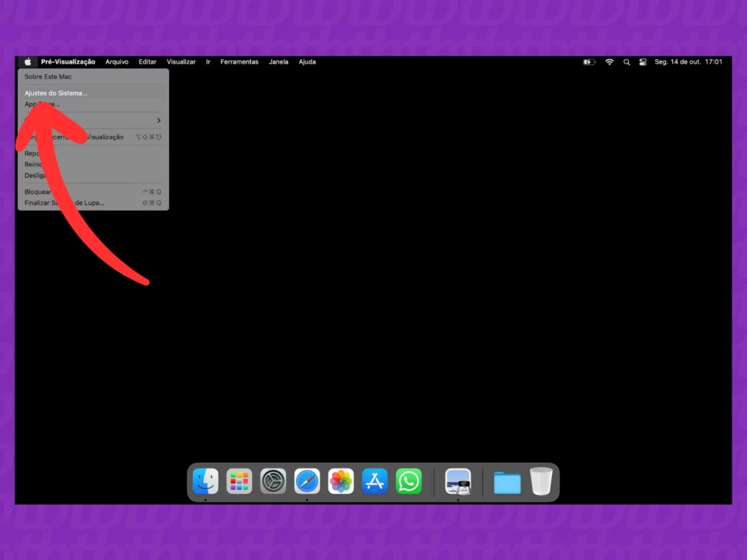
Task: Open Pré-Visualização app menu
Action: pyautogui.click(x=68, y=62)
